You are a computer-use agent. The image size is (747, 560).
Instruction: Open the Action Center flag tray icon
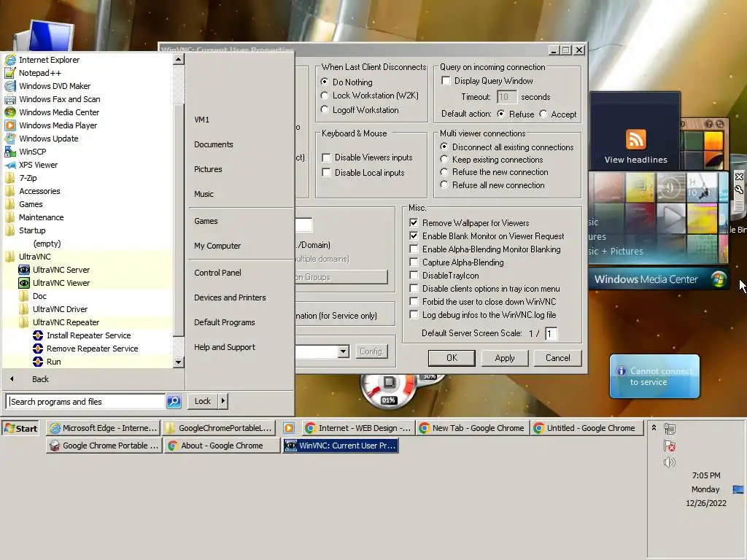click(670, 446)
